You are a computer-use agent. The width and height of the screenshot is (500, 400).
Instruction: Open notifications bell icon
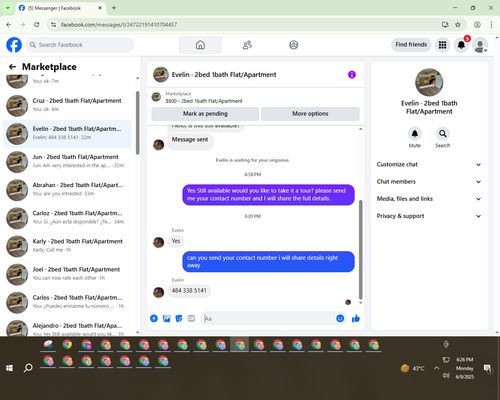pos(461,45)
